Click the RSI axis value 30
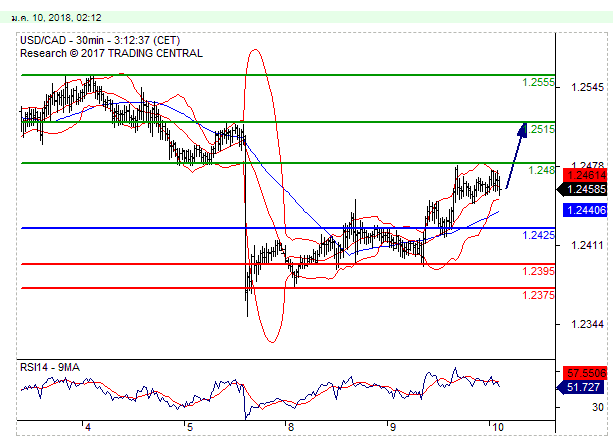Screen dimensions: 613x442 [598, 407]
